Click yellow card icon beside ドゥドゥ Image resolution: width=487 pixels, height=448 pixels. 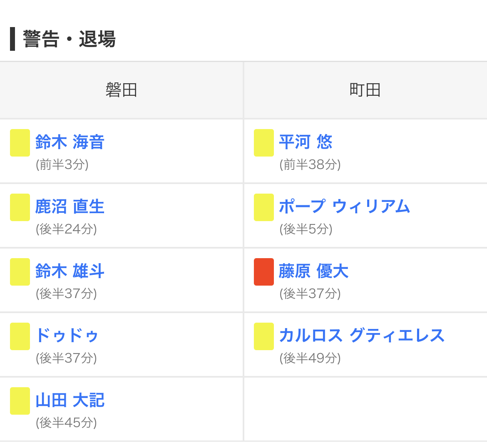click(x=20, y=336)
